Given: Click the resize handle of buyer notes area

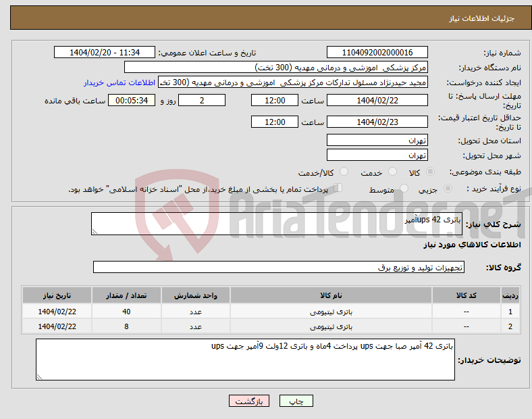Looking at the screenshot, I should [x=39, y=377].
